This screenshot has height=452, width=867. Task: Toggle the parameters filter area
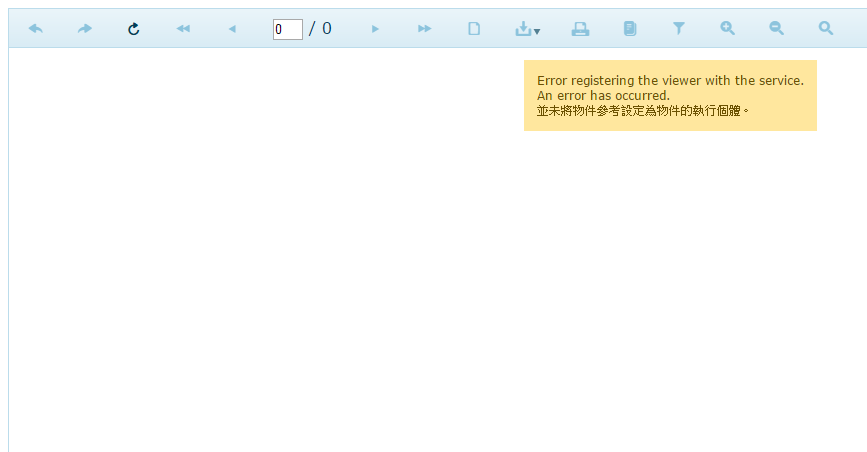click(x=678, y=28)
